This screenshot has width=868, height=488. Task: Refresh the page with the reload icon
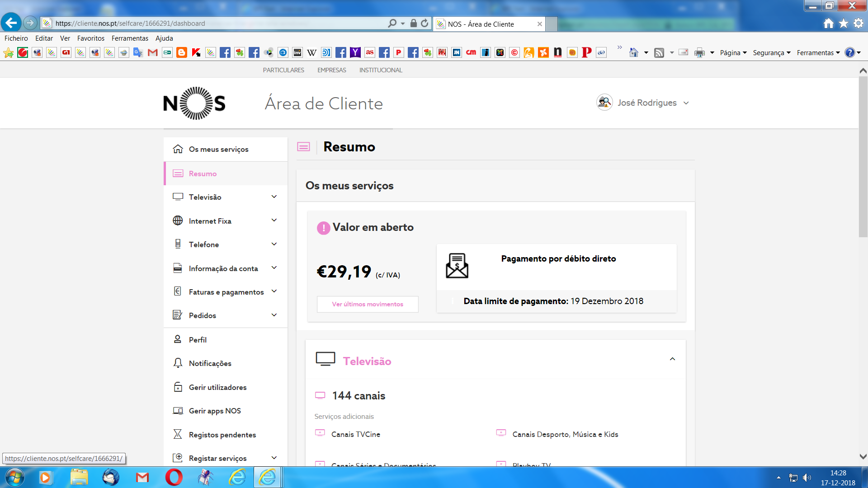coord(425,23)
